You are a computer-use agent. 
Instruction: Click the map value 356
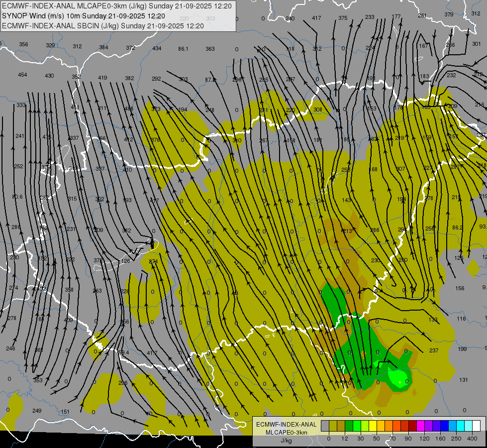[x=23, y=44]
